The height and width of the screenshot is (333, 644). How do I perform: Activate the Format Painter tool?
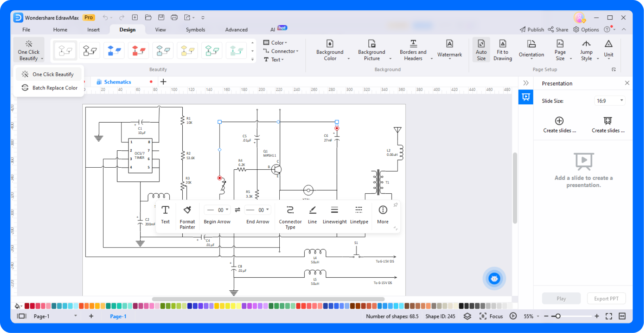click(x=188, y=217)
